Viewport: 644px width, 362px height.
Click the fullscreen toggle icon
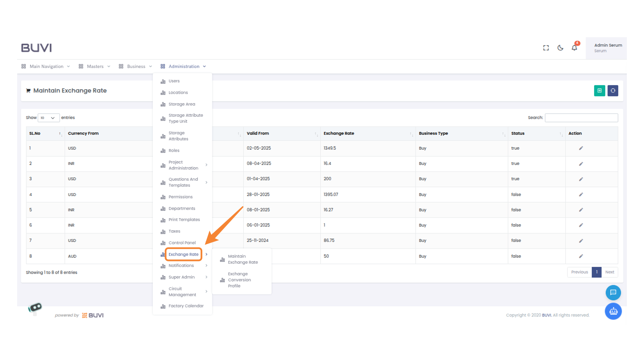(x=546, y=48)
